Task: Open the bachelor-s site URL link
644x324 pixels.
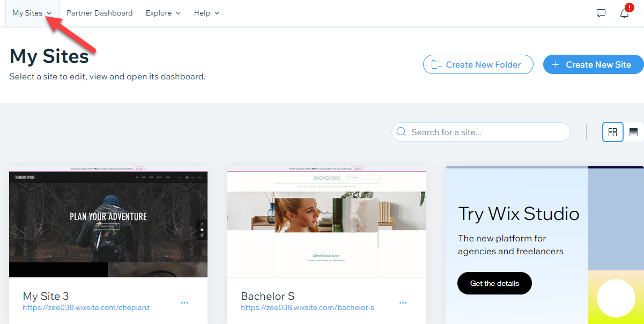Action: [307, 308]
